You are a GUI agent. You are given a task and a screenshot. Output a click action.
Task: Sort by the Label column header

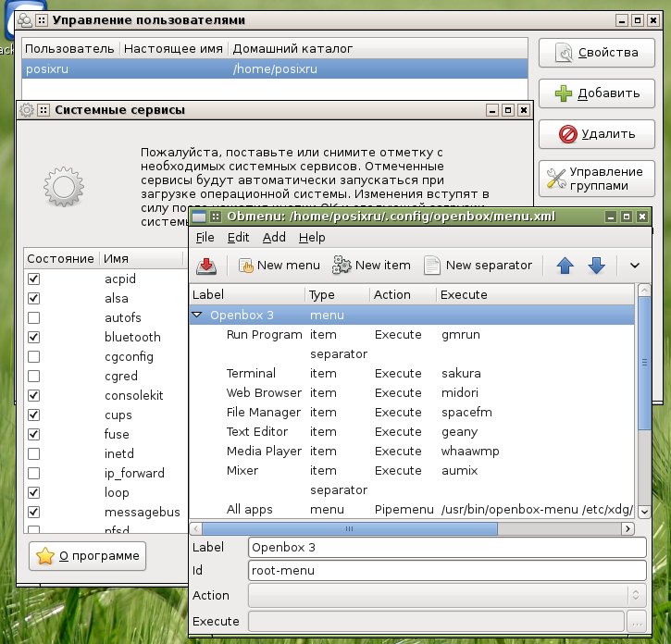pos(247,295)
